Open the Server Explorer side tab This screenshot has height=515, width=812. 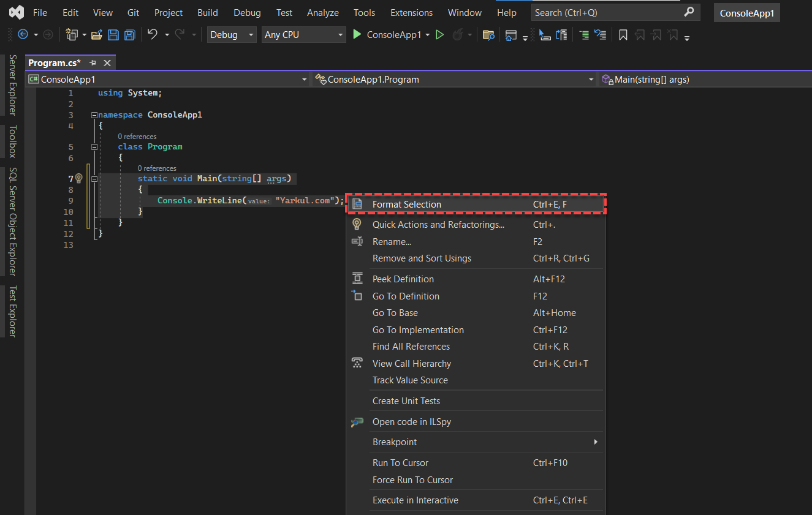(x=12, y=85)
